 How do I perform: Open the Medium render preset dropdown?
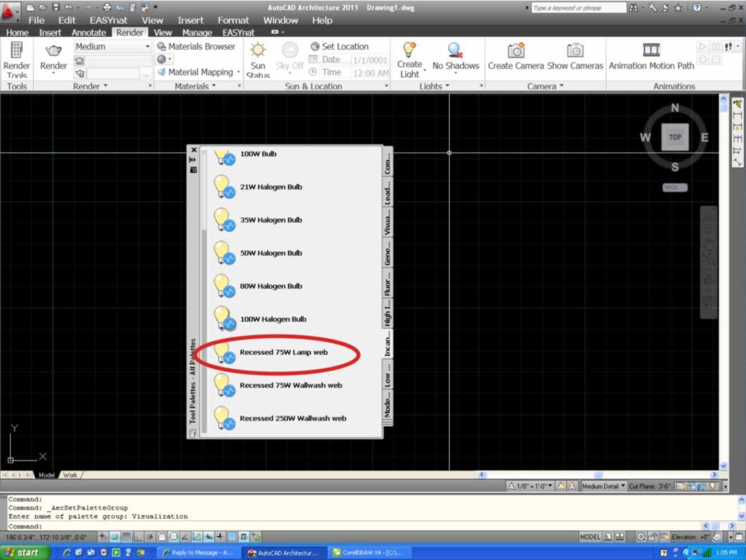point(112,46)
